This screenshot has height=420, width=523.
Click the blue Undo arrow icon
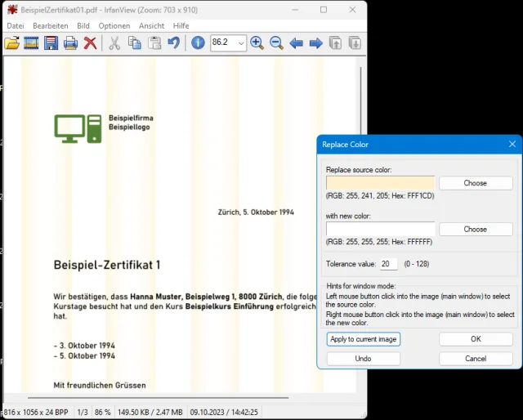point(173,43)
